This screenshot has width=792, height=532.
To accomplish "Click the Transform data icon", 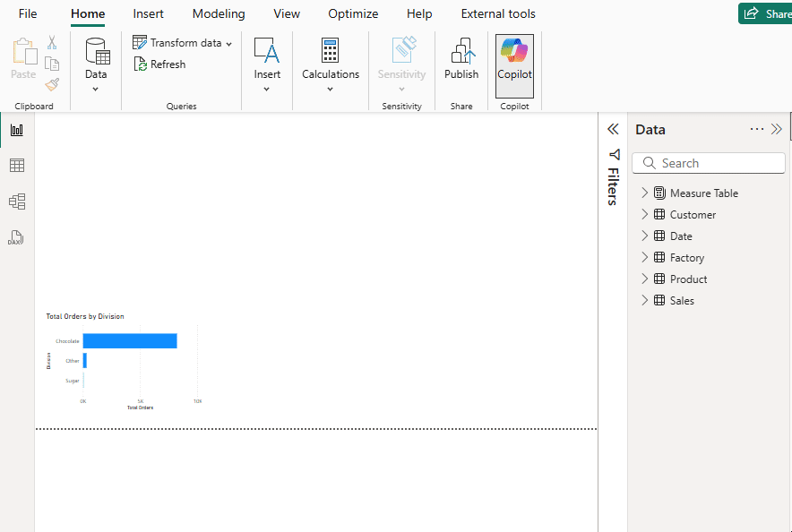I will (x=140, y=42).
